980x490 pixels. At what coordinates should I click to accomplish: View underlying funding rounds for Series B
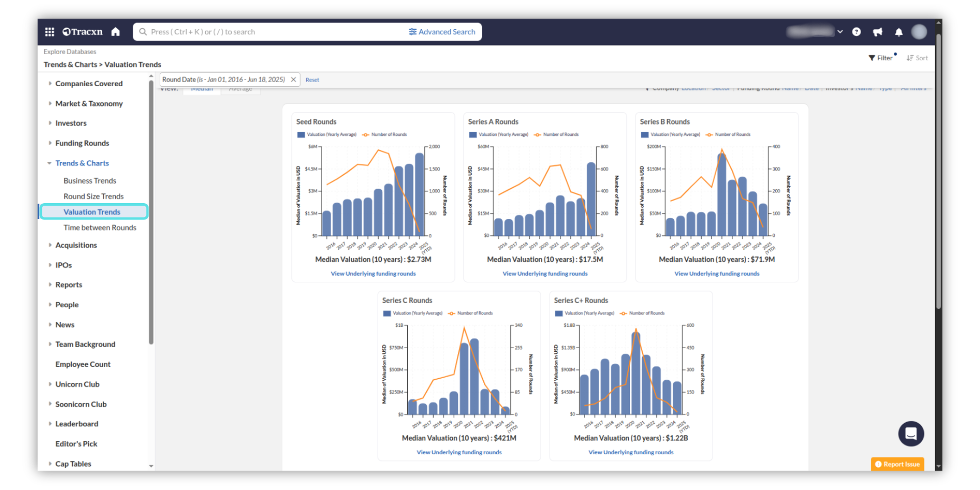pyautogui.click(x=717, y=274)
